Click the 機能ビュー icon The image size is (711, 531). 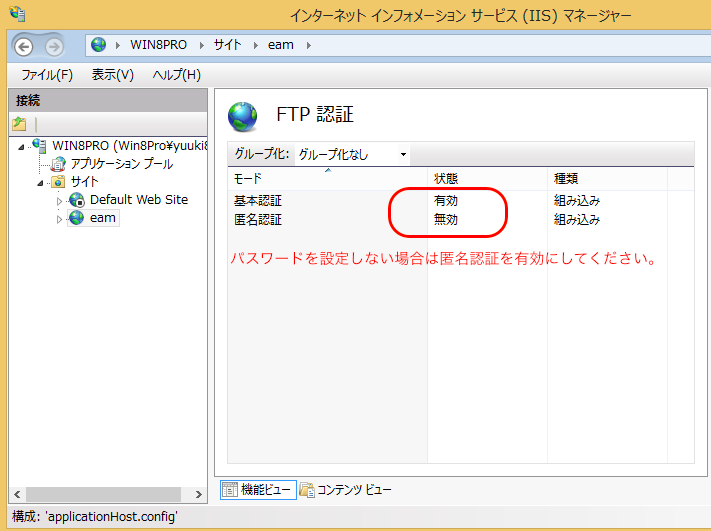(229, 490)
